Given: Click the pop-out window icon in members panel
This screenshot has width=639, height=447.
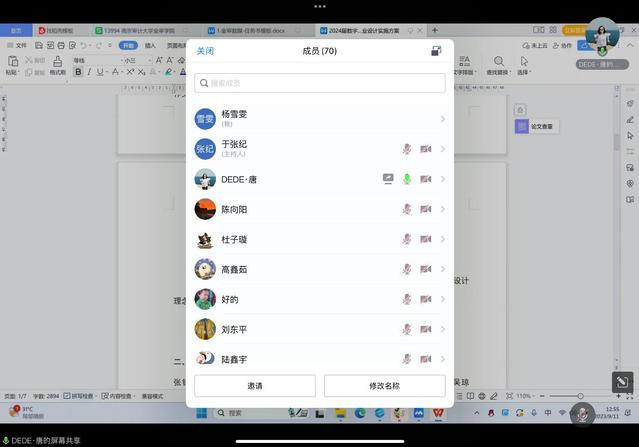Looking at the screenshot, I should tap(436, 51).
